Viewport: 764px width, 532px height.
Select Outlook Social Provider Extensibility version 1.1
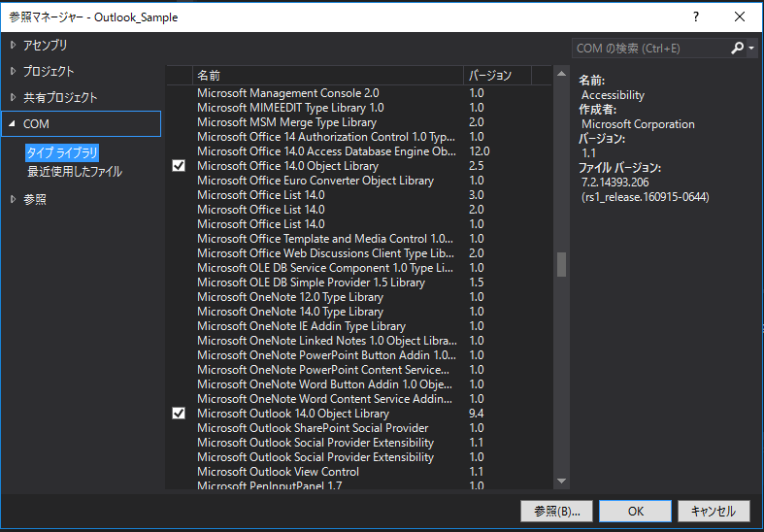tap(359, 443)
